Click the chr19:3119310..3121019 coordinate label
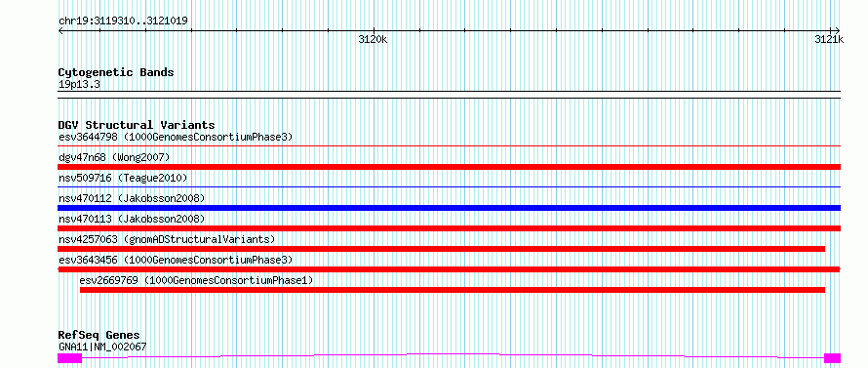 tap(123, 21)
